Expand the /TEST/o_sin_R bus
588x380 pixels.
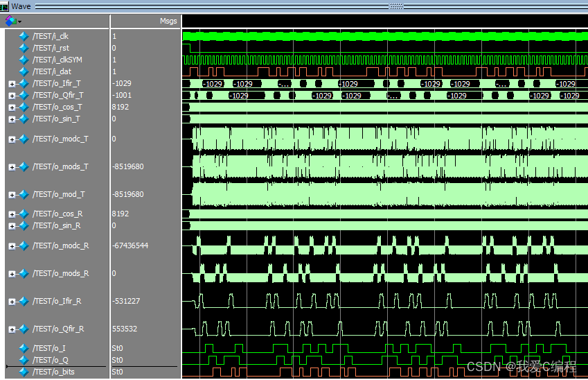pos(12,225)
